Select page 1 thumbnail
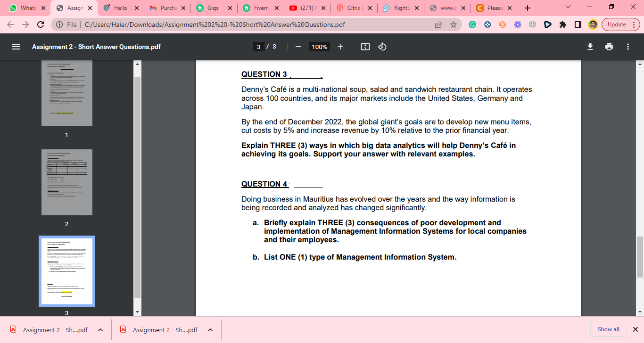The width and height of the screenshot is (644, 343). [67, 93]
